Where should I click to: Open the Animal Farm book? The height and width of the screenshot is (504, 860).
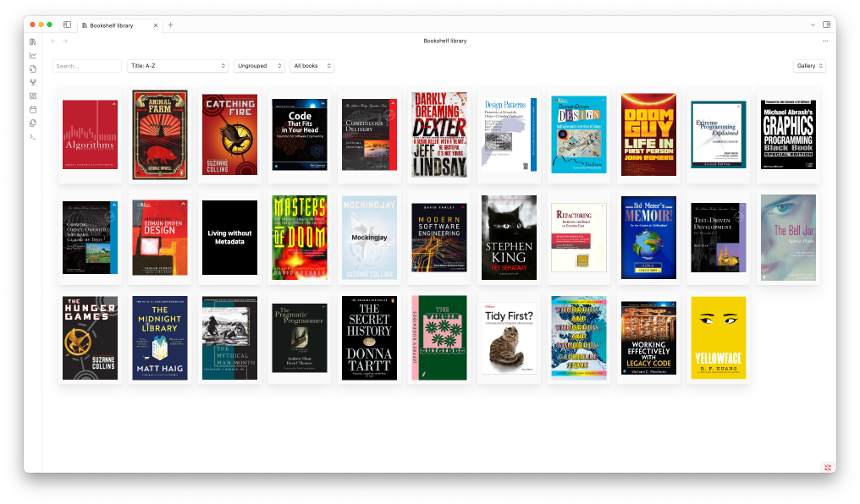pos(160,134)
